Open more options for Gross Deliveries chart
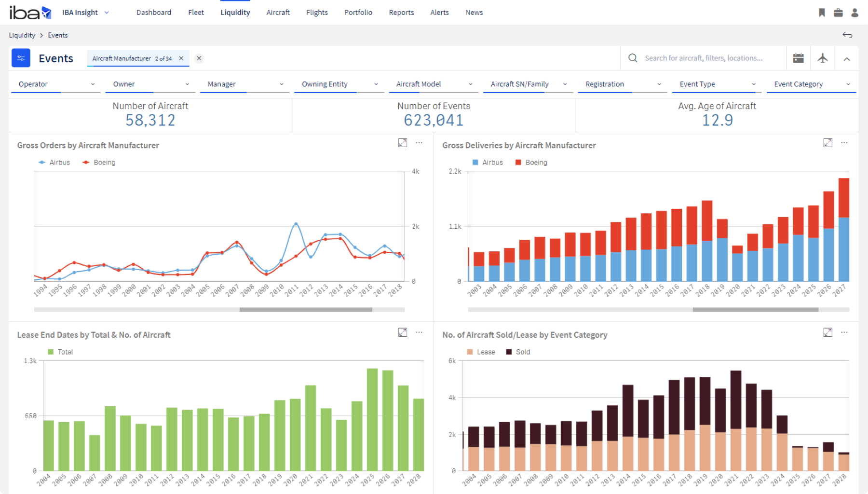 [x=844, y=143]
